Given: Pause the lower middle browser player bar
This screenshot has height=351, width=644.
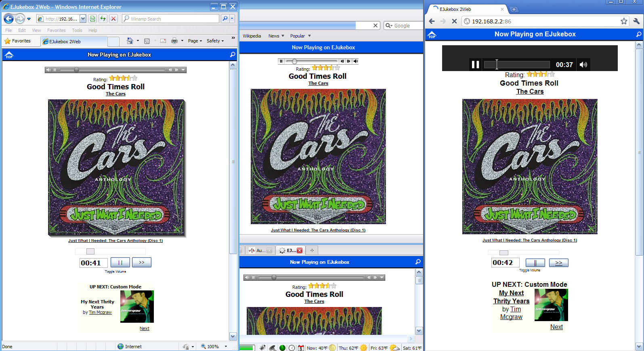Looking at the screenshot, I should (254, 277).
